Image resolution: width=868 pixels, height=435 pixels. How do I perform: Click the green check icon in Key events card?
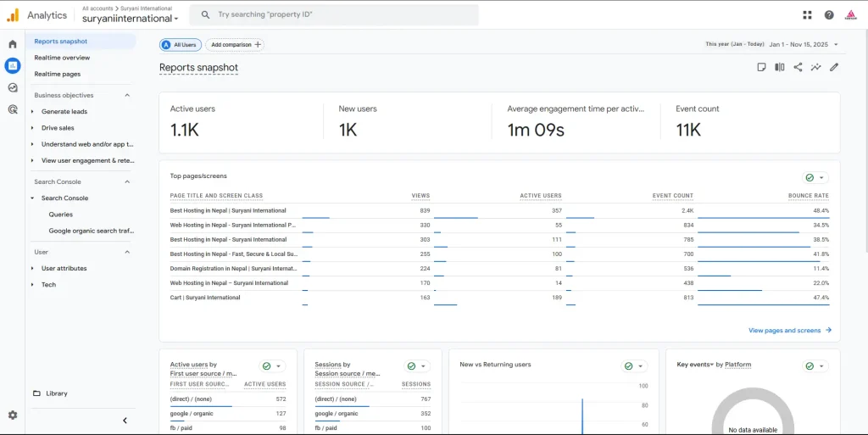[x=810, y=365]
